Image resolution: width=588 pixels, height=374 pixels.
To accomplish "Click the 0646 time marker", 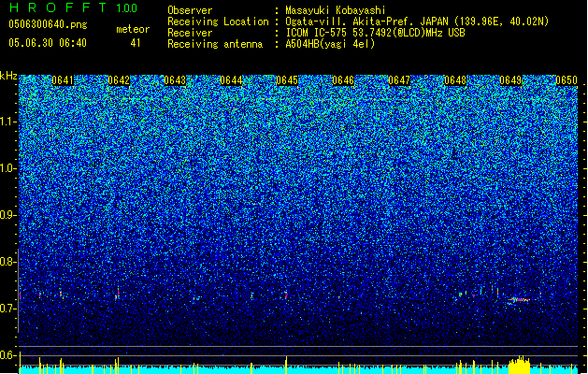I will click(x=343, y=80).
